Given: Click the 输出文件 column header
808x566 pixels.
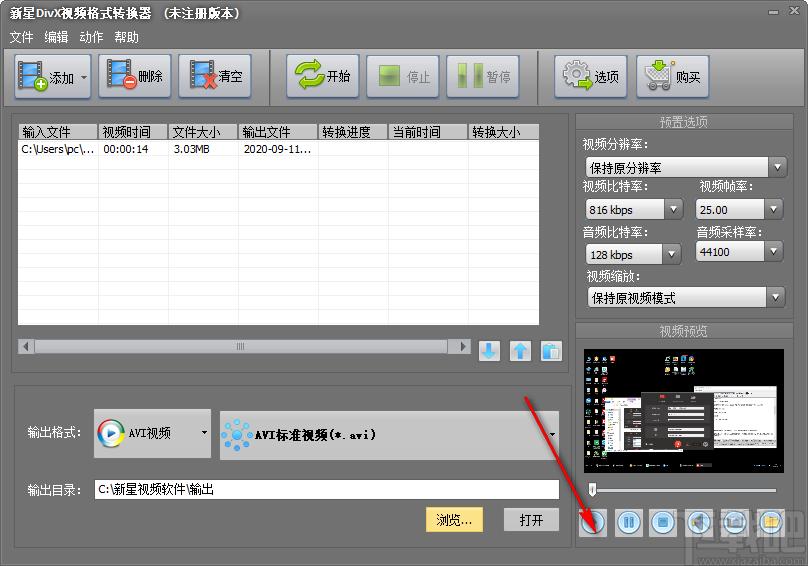Looking at the screenshot, I should (x=278, y=132).
